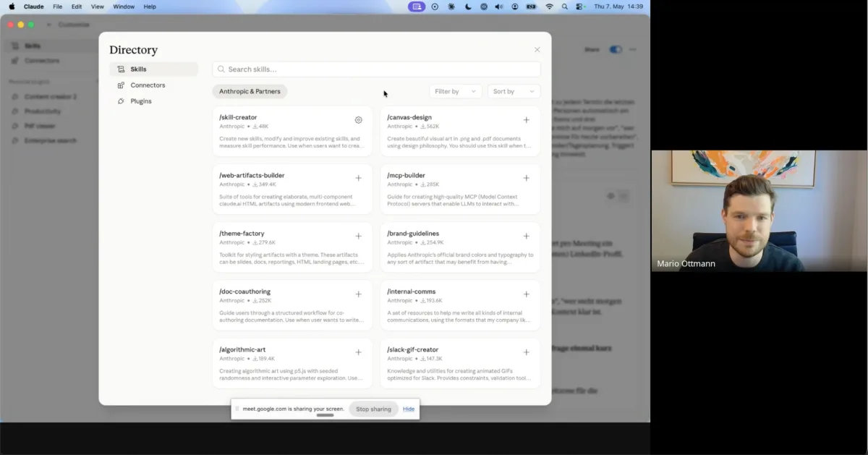868x455 pixels.
Task: Open the /canvas-design skill title
Action: (409, 117)
